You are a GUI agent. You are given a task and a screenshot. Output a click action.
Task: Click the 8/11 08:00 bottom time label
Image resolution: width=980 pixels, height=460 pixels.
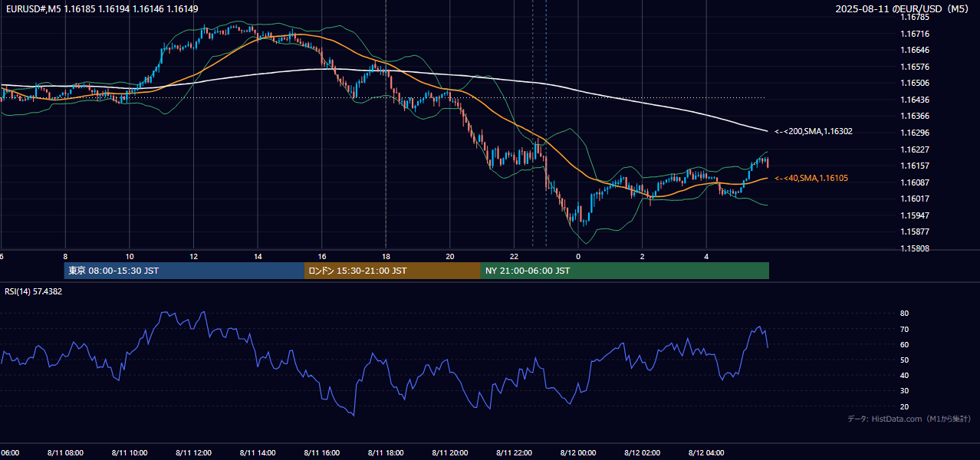click(65, 452)
